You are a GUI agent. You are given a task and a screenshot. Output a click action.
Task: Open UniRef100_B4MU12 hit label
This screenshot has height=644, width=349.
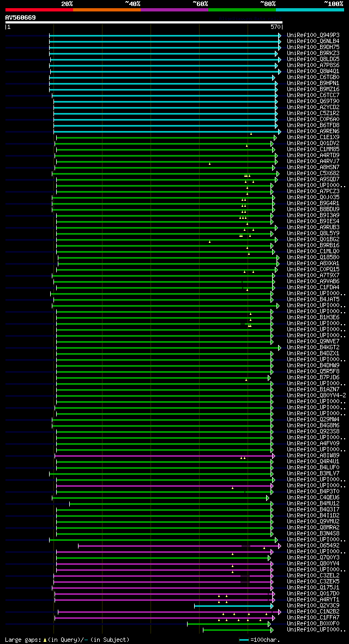313,503
